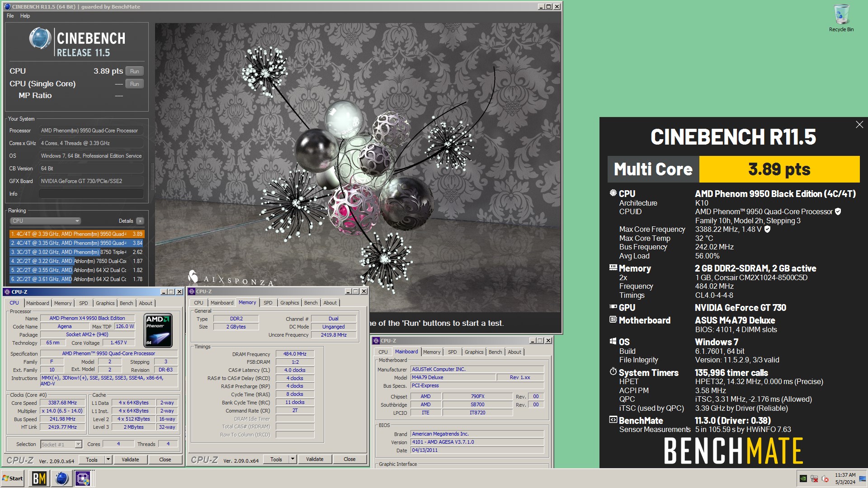Close the BenchMate overlay with the X
The image size is (868, 488).
[859, 125]
